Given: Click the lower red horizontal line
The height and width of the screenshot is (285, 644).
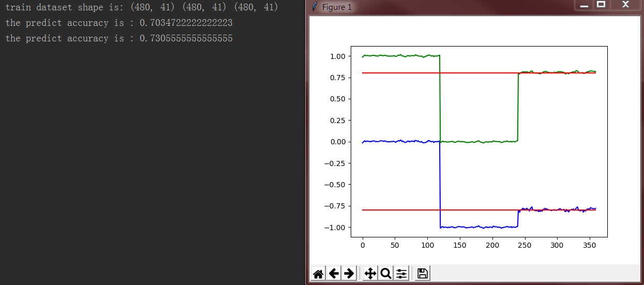Looking at the screenshot, I should click(x=478, y=210).
